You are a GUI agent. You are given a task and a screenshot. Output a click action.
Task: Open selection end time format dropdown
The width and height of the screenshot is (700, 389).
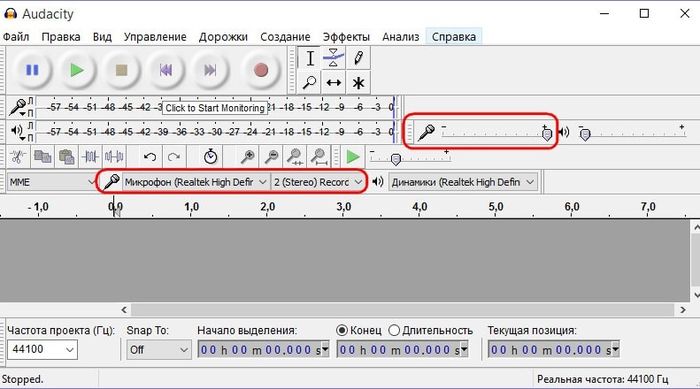[464, 349]
